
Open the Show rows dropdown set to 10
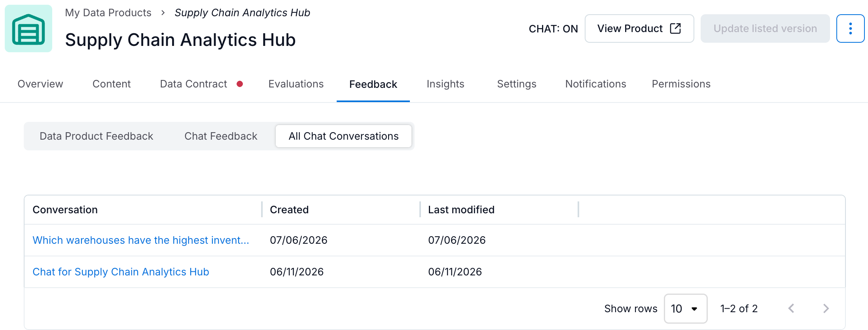686,308
